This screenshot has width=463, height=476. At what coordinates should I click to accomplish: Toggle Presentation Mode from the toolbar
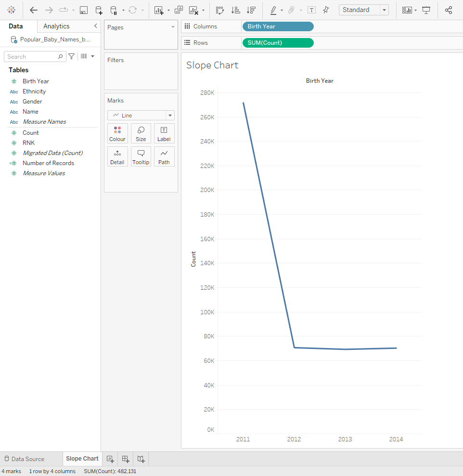coord(426,10)
